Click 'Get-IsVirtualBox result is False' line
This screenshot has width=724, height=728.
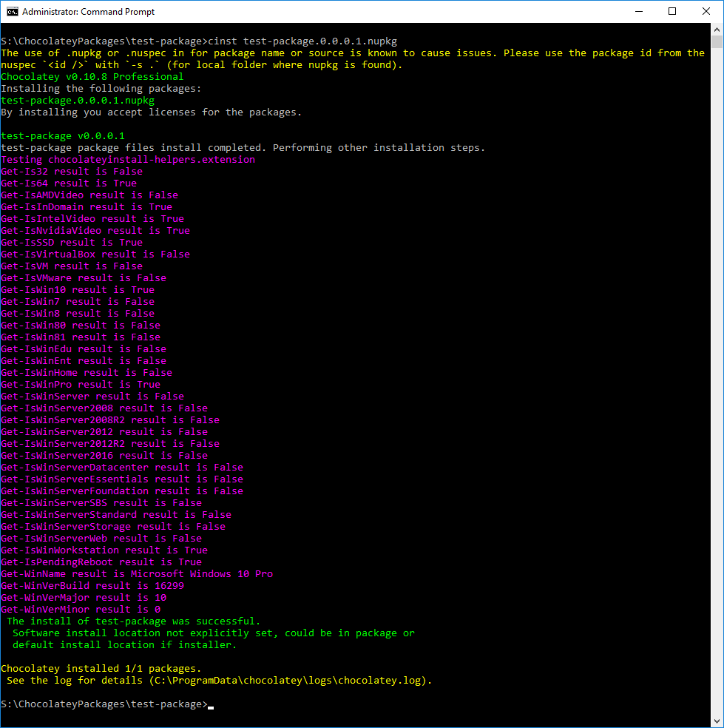click(95, 255)
